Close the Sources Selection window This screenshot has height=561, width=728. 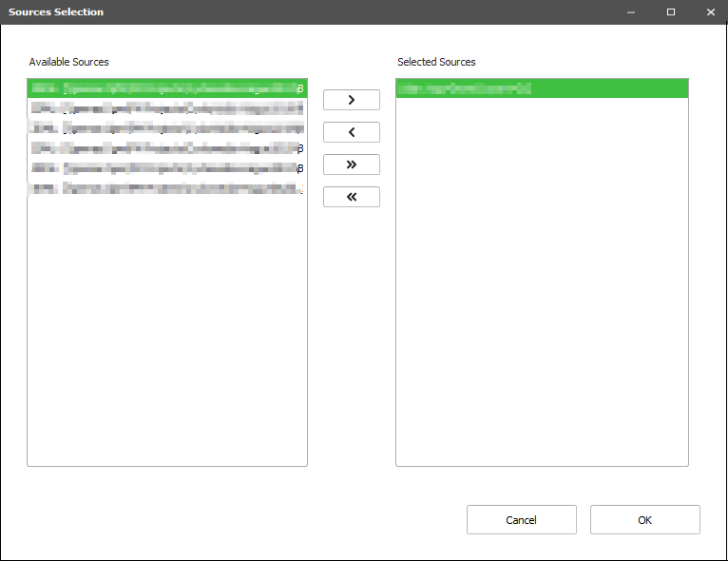click(710, 12)
